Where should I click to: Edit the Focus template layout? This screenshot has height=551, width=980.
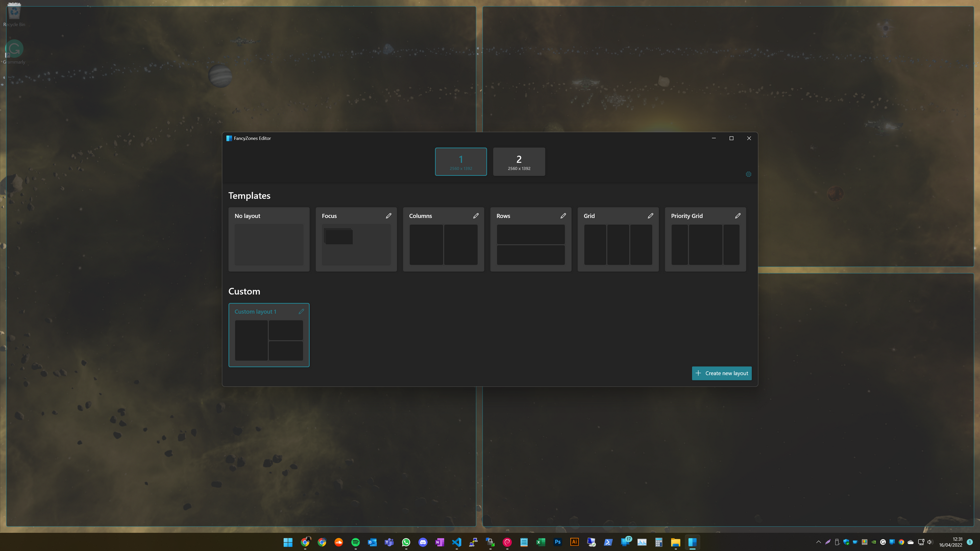(x=389, y=216)
